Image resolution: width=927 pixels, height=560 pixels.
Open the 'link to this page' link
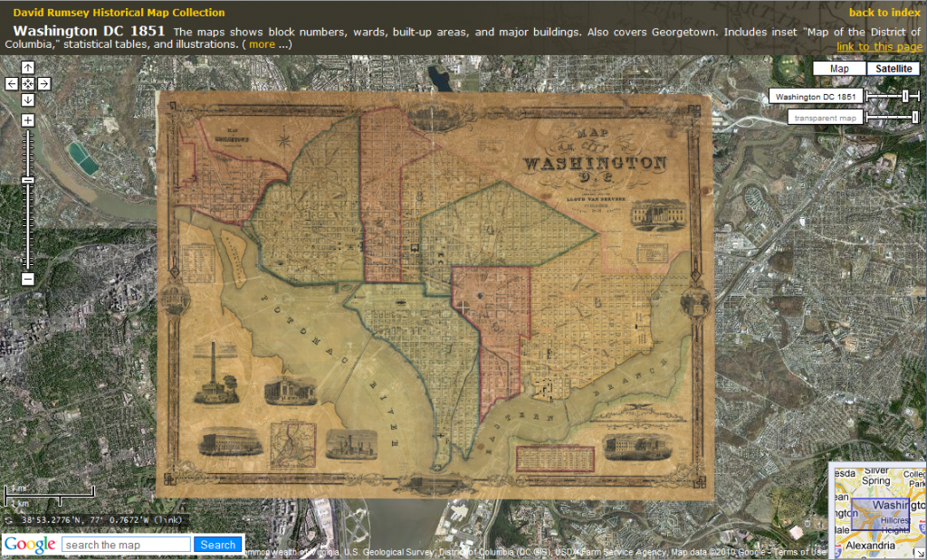coord(879,47)
